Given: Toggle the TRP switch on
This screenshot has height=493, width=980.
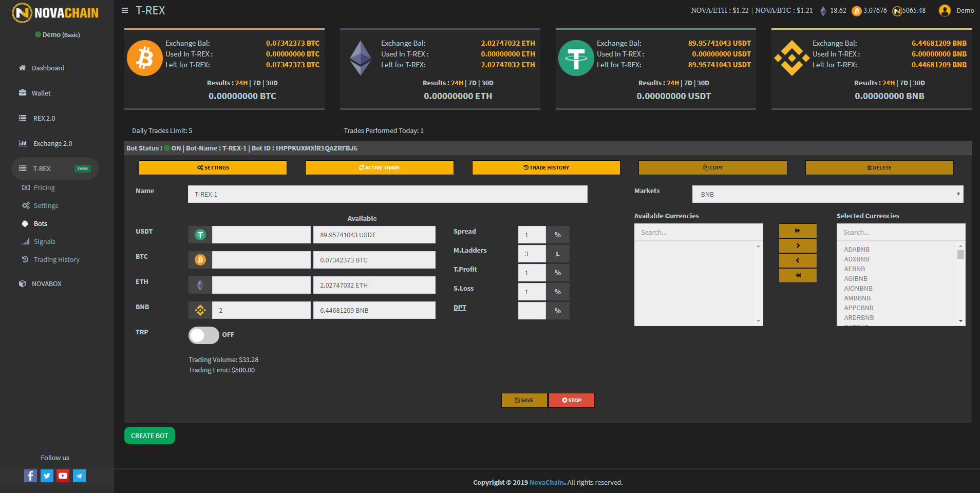Looking at the screenshot, I should [204, 335].
